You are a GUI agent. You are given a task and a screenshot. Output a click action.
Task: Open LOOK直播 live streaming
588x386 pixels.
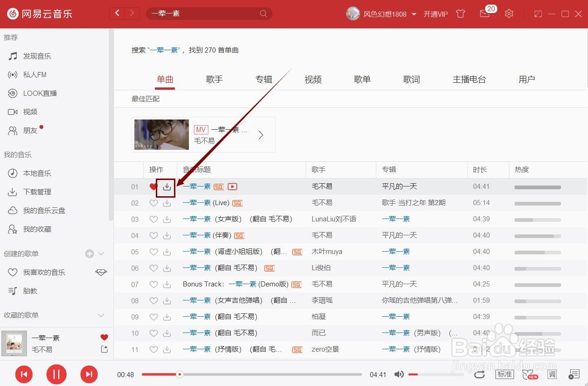(x=40, y=93)
